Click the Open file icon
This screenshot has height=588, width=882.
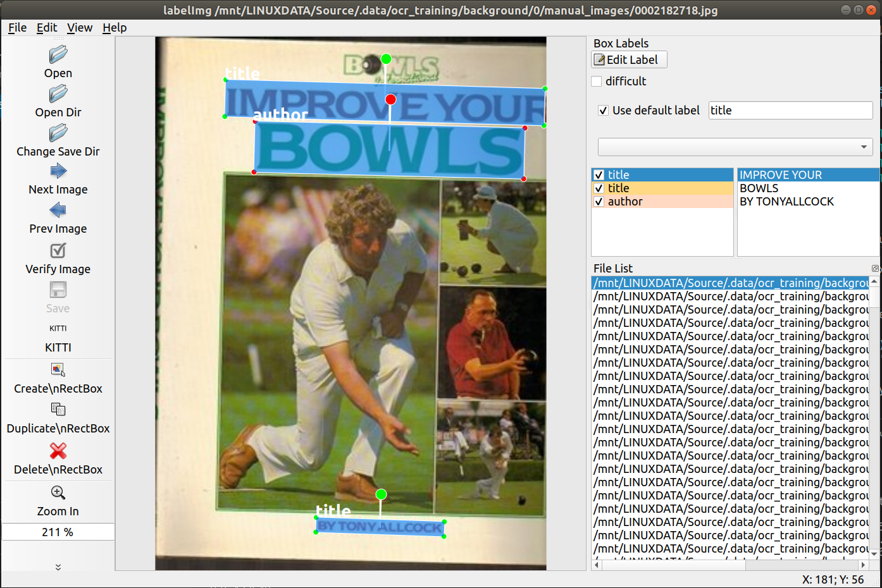pos(58,54)
